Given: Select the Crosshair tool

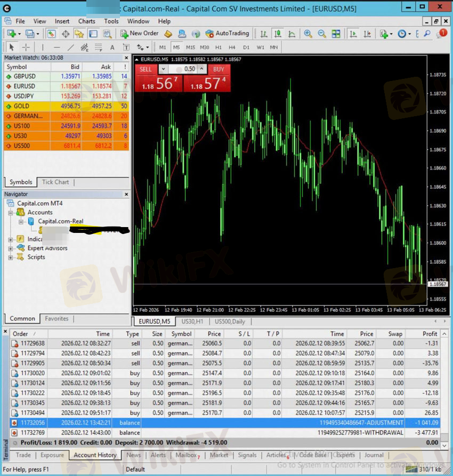Looking at the screenshot, I should click(26, 47).
